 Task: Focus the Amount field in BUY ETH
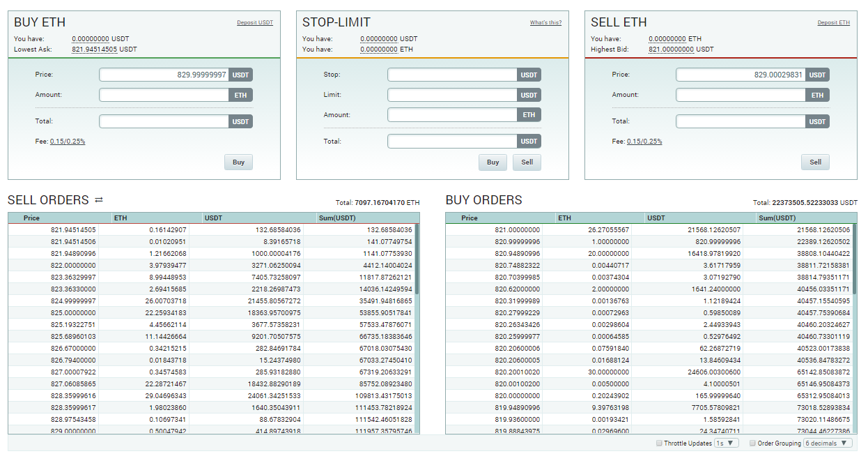pyautogui.click(x=164, y=95)
